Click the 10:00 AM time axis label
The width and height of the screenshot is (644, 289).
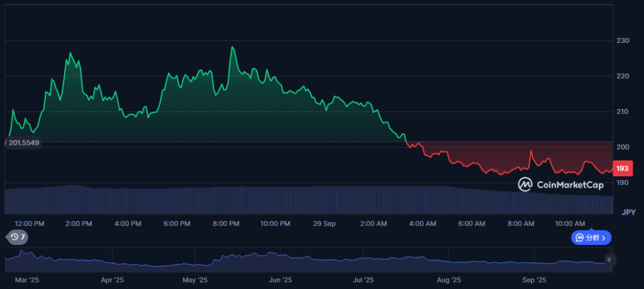pos(570,224)
